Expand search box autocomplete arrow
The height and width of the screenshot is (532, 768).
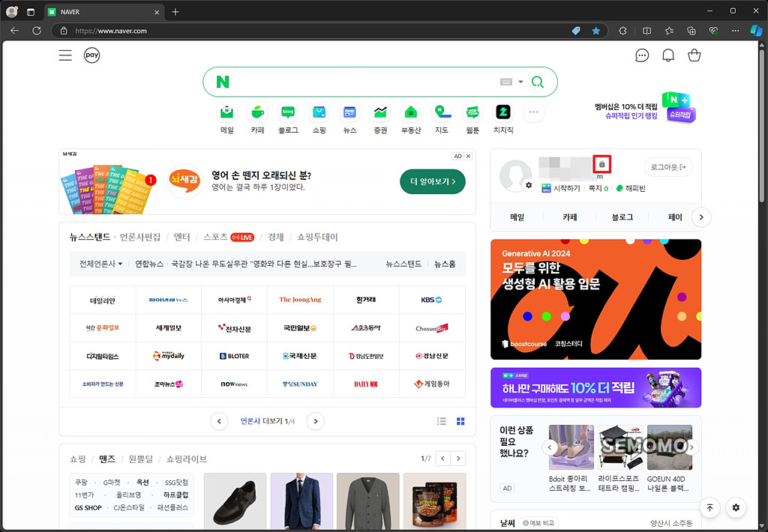pyautogui.click(x=520, y=82)
